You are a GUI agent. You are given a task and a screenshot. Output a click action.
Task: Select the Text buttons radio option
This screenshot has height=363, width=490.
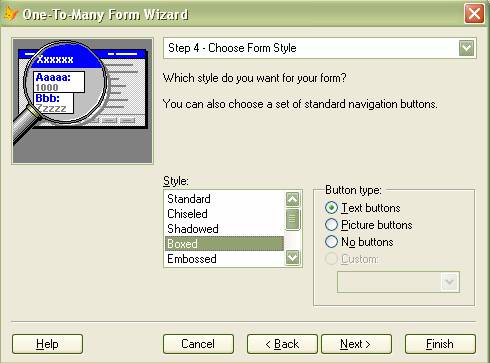[331, 208]
